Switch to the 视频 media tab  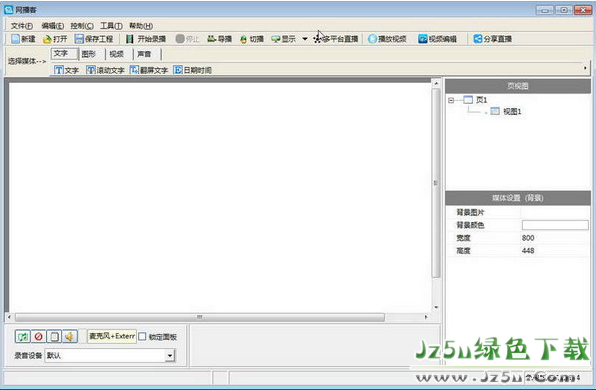[116, 54]
